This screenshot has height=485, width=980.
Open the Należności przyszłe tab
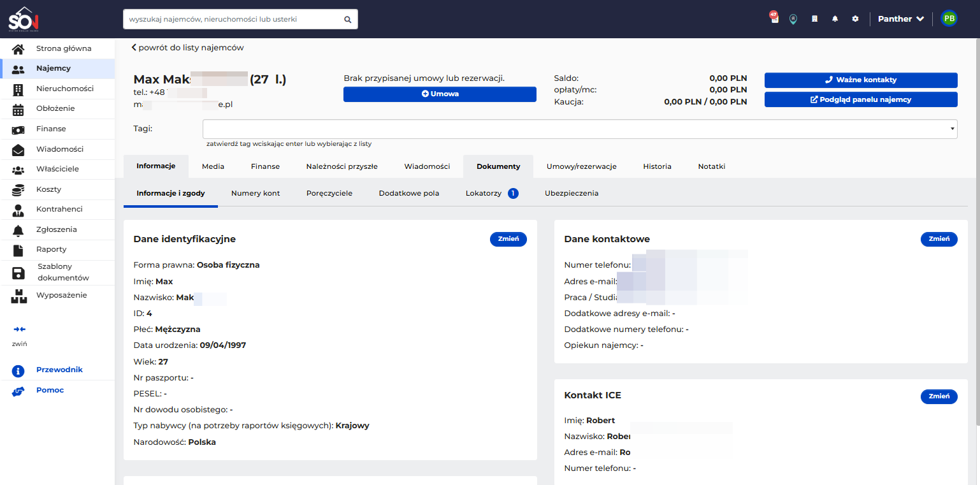(342, 166)
